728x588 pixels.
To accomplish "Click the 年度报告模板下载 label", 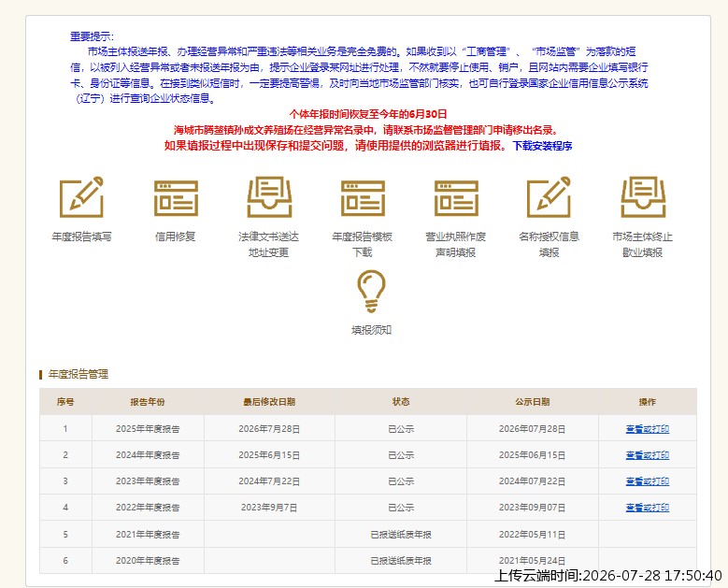I will coord(363,244).
